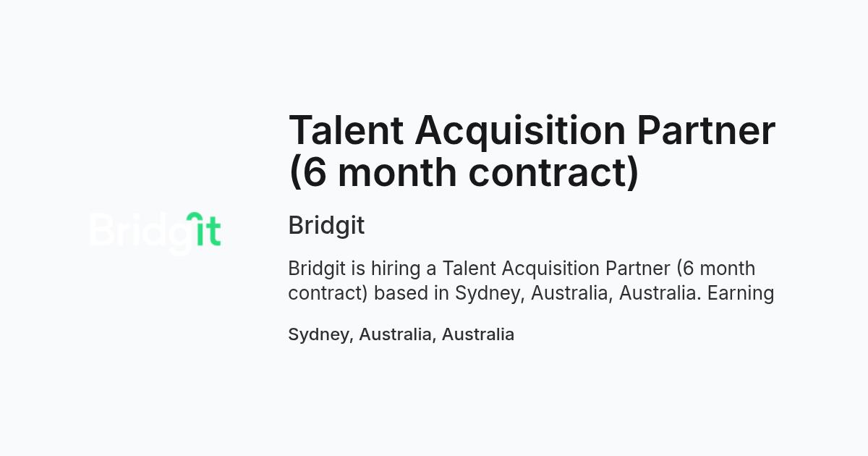Viewport: 868px width, 456px height.
Task: Click the word 'Acquisition' in the heading
Action: [x=521, y=132]
